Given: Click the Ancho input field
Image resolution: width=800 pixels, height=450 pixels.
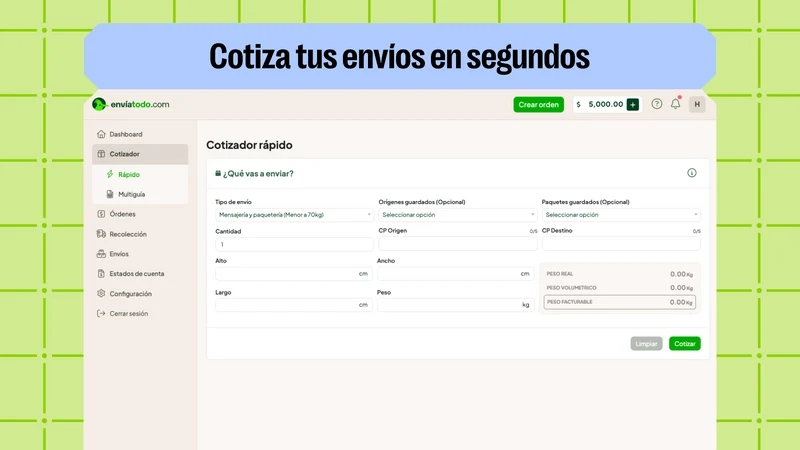Looking at the screenshot, I should point(455,274).
